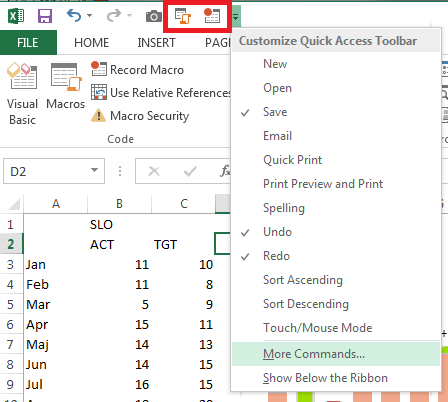Click the Camera icon in the toolbar

[x=154, y=16]
